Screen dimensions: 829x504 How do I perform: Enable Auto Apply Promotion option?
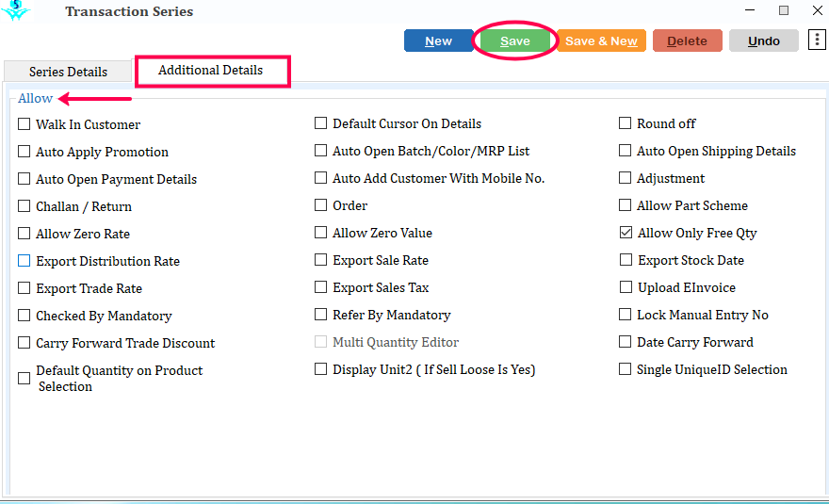click(x=24, y=152)
